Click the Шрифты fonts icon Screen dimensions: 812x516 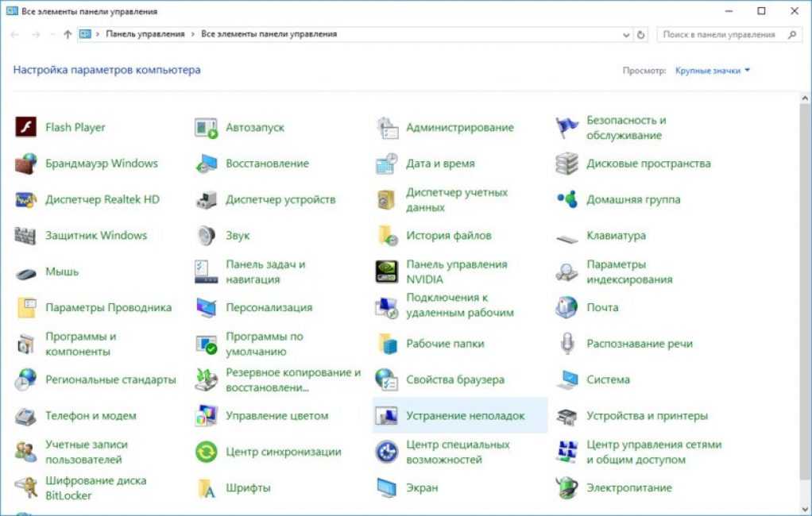pyautogui.click(x=206, y=487)
